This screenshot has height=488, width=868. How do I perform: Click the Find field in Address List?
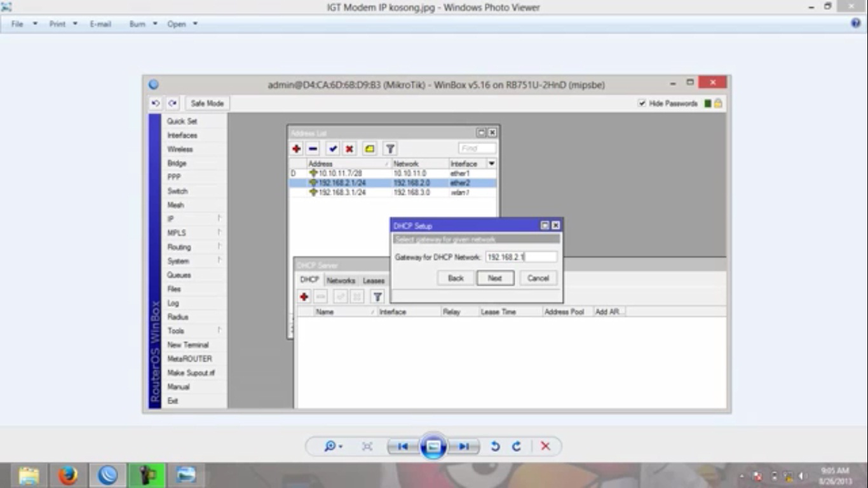[477, 148]
